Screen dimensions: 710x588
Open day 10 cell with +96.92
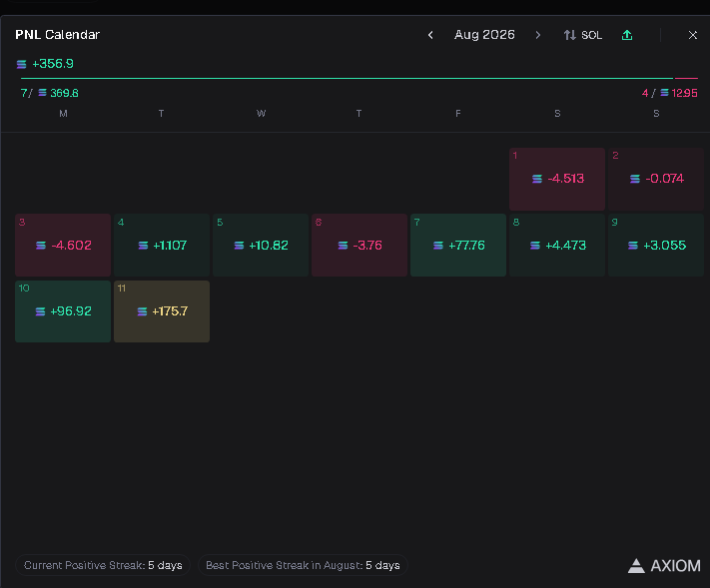[63, 311]
